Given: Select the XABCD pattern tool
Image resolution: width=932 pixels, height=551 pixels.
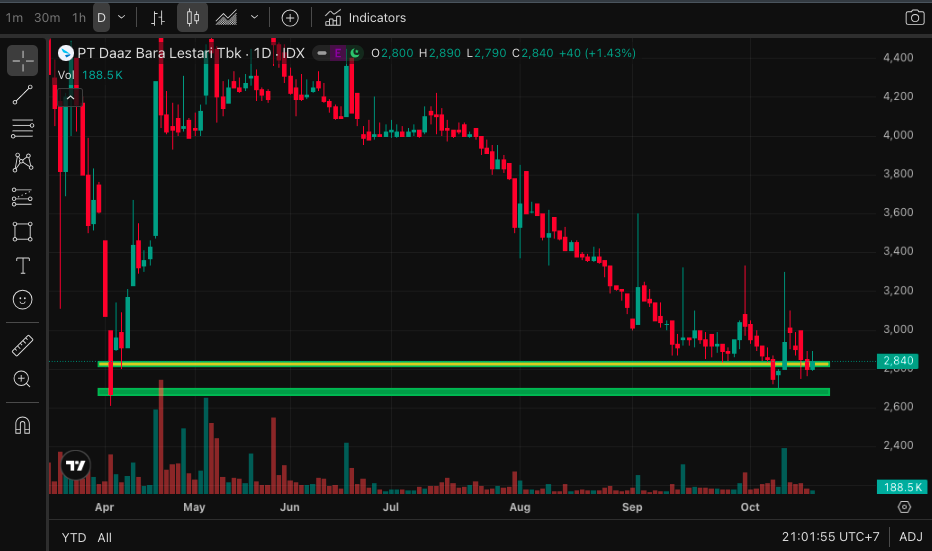Looking at the screenshot, I should 23,162.
